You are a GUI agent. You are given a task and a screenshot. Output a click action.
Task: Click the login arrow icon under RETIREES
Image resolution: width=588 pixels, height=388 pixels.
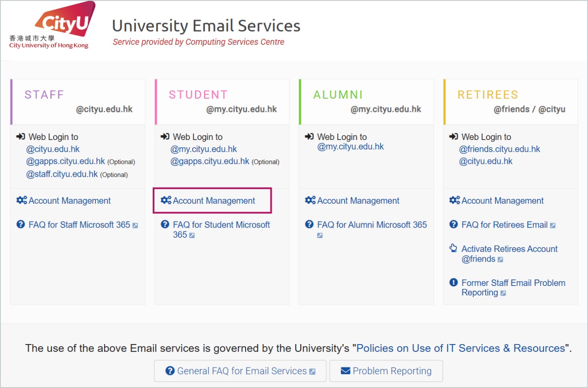[x=453, y=137]
